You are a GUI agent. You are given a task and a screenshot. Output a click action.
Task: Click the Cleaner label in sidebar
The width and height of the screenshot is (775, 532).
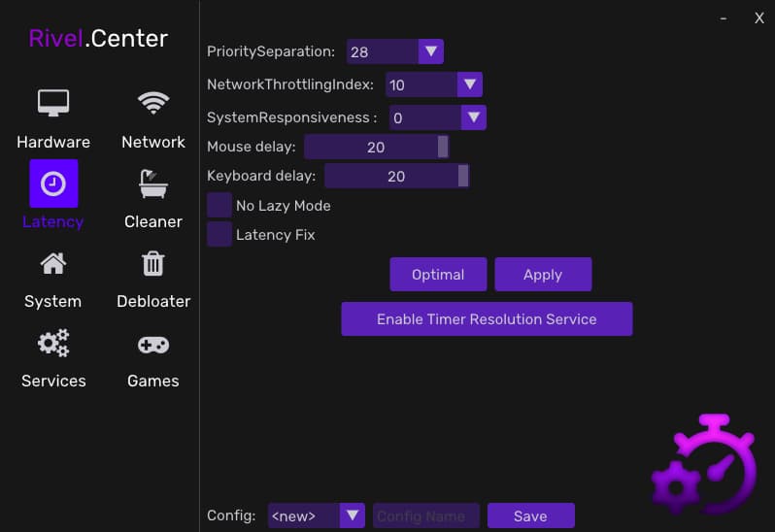point(153,221)
